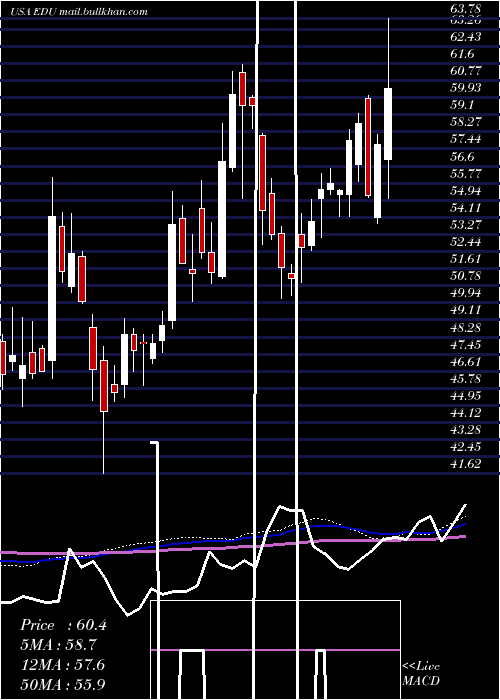
Task: Click the 60.77 price axis label
Action: coord(466,71)
